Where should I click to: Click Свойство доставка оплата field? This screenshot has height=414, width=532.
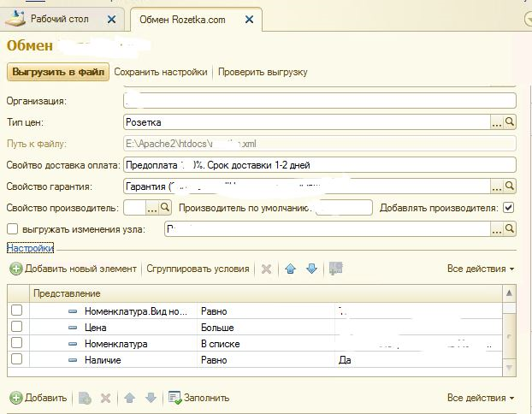point(320,165)
